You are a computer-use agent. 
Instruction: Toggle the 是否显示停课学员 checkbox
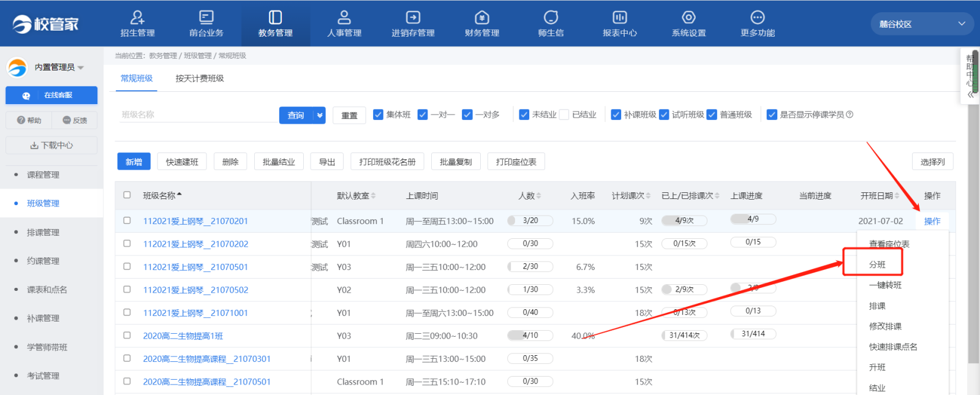coord(772,115)
